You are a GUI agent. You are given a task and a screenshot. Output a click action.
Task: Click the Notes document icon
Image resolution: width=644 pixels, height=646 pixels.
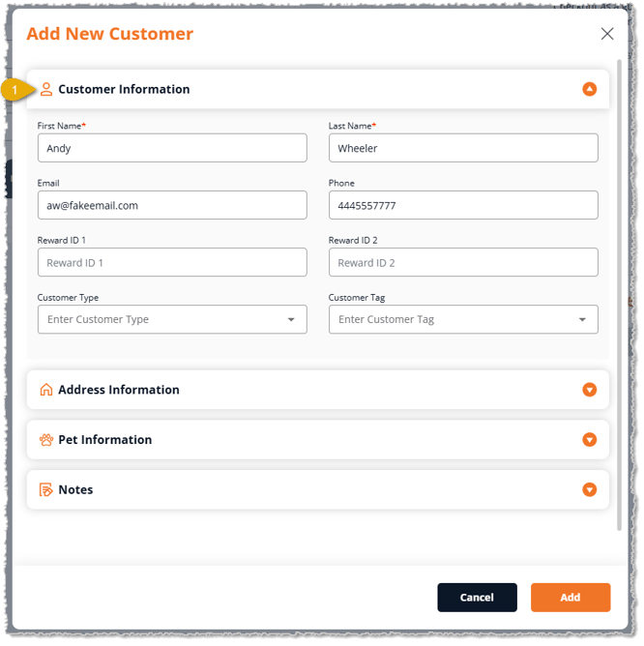[46, 490]
